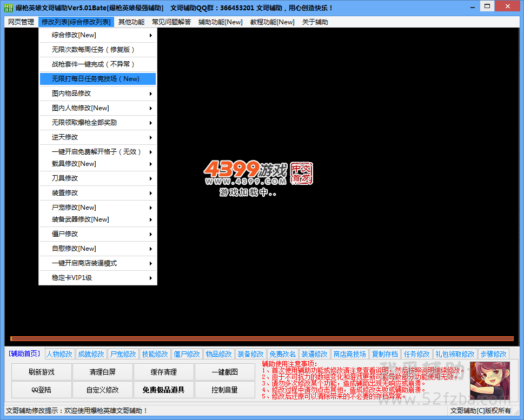The image size is (524, 420).
Task: Switch to the 人物修改 tab
Action: pyautogui.click(x=59, y=354)
